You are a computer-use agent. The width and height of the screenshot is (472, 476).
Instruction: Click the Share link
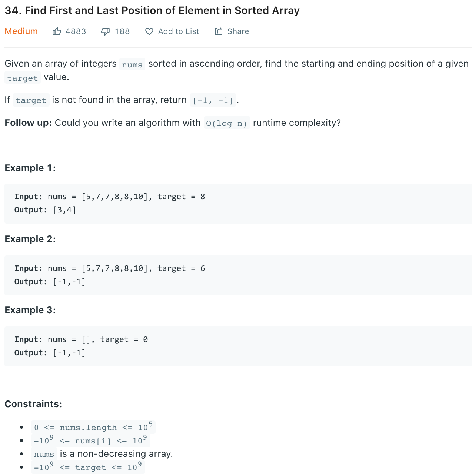tap(238, 31)
